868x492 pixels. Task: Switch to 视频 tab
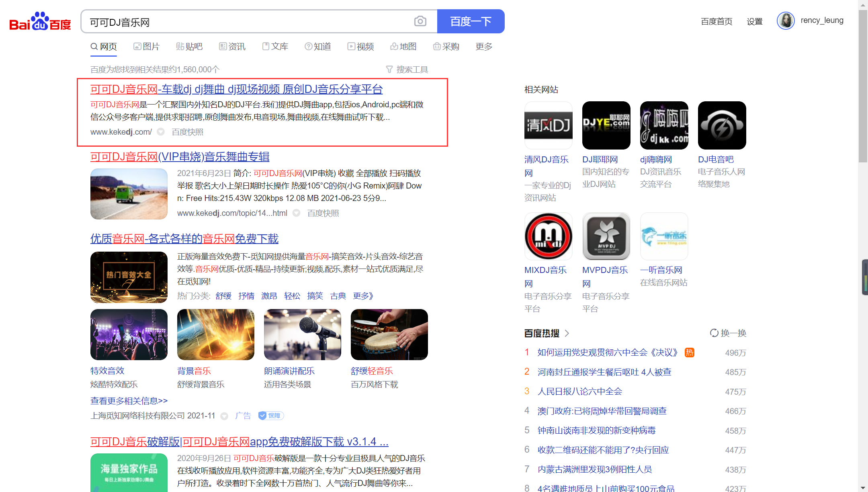point(361,47)
